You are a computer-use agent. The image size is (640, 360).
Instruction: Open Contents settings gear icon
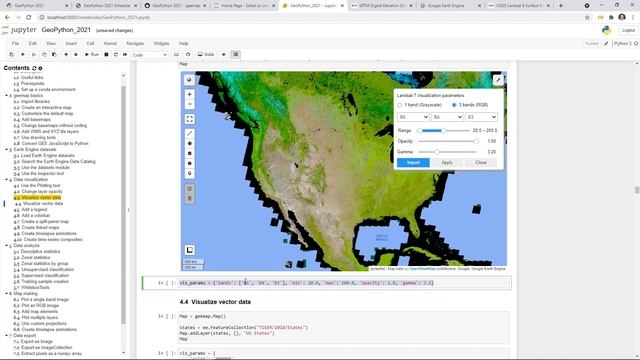tap(40, 68)
